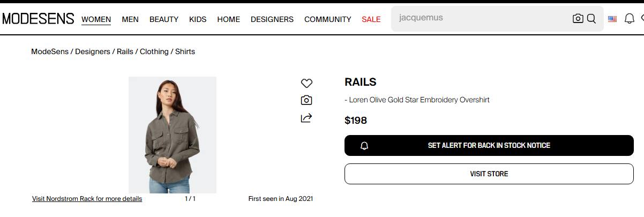
Task: Open the olive overshirt product image
Action: coord(173,134)
